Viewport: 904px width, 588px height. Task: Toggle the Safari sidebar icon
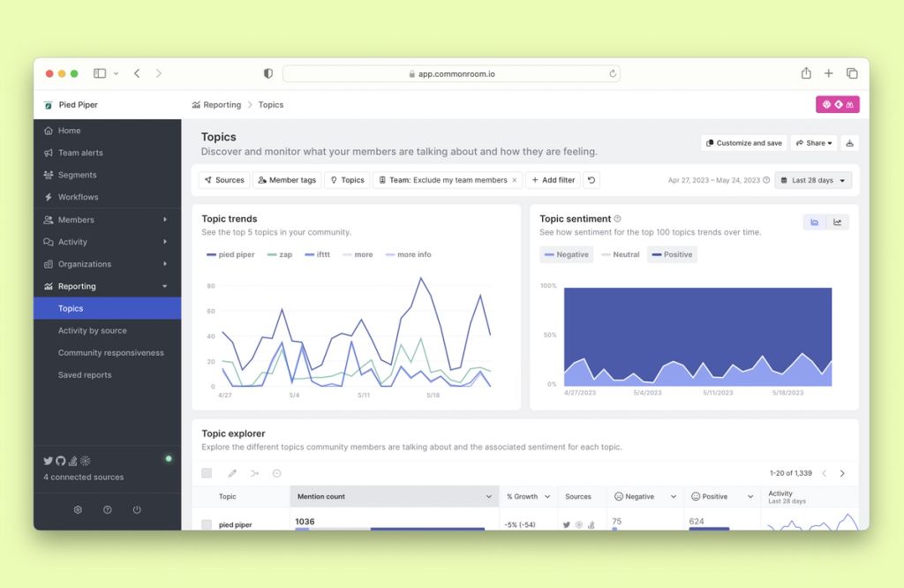(100, 73)
